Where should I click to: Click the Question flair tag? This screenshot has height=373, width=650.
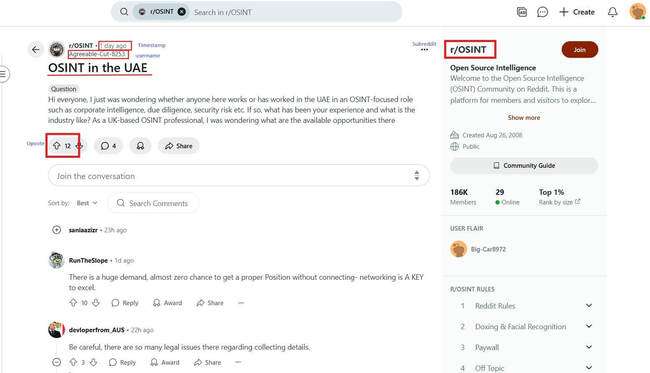point(63,89)
